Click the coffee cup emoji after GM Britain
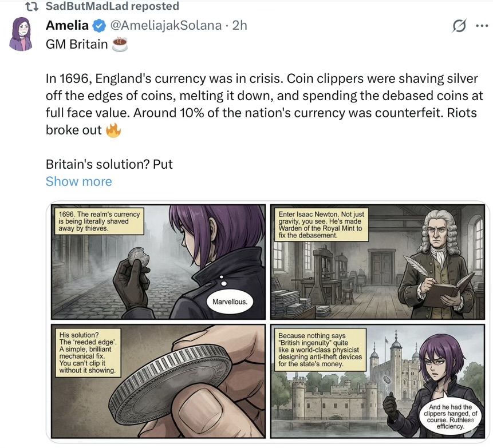Image resolution: width=493 pixels, height=448 pixels. click(x=119, y=45)
